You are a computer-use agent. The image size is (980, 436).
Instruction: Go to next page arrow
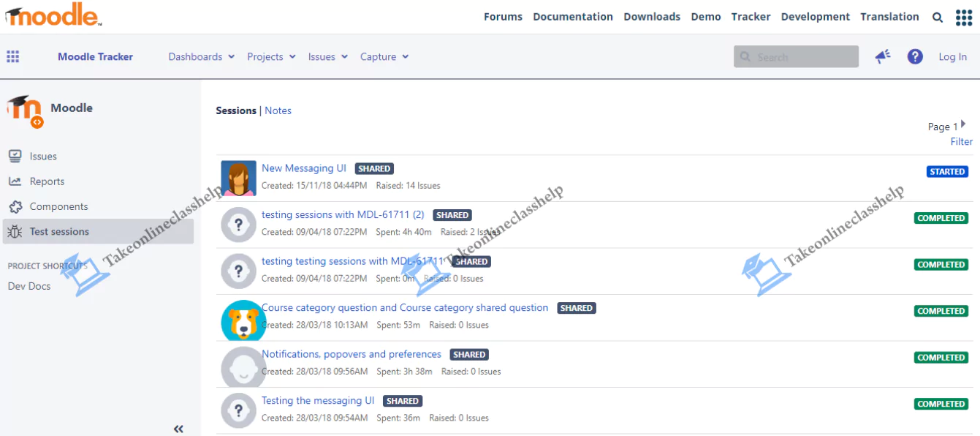coord(963,124)
